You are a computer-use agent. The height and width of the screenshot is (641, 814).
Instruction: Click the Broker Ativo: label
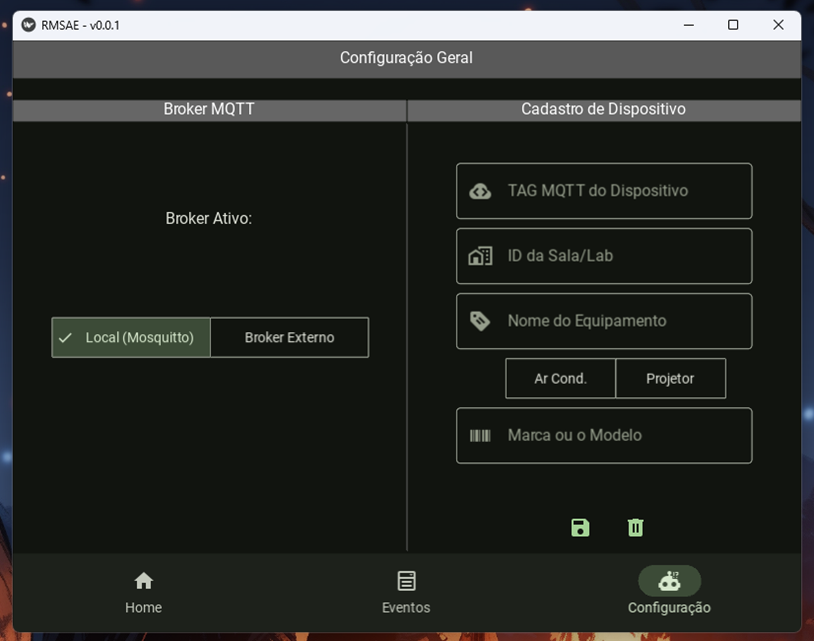(x=209, y=219)
